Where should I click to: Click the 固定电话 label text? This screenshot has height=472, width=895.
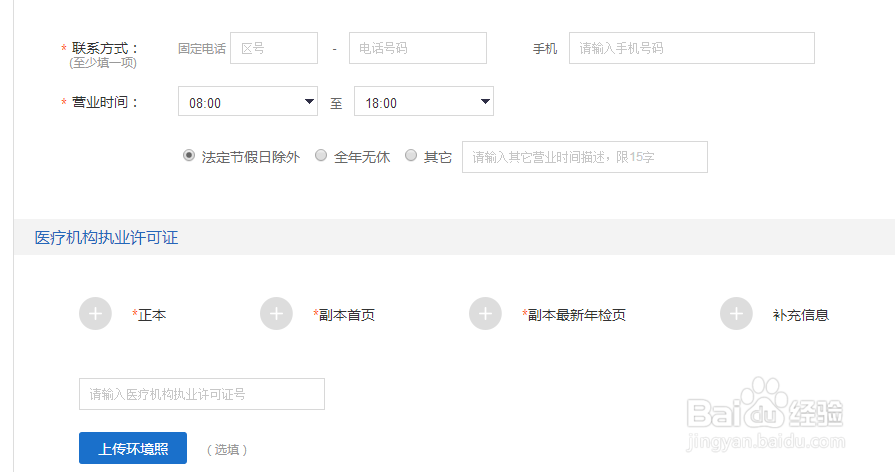coord(201,49)
